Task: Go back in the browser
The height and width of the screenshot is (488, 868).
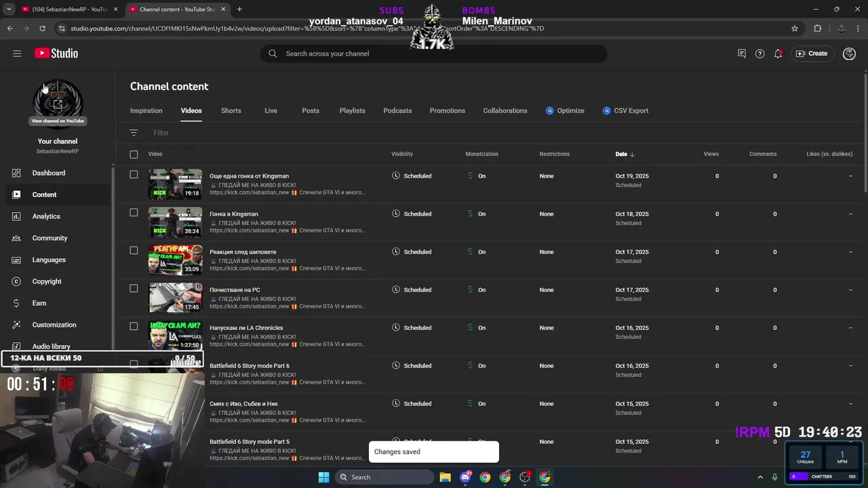Action: point(9,28)
